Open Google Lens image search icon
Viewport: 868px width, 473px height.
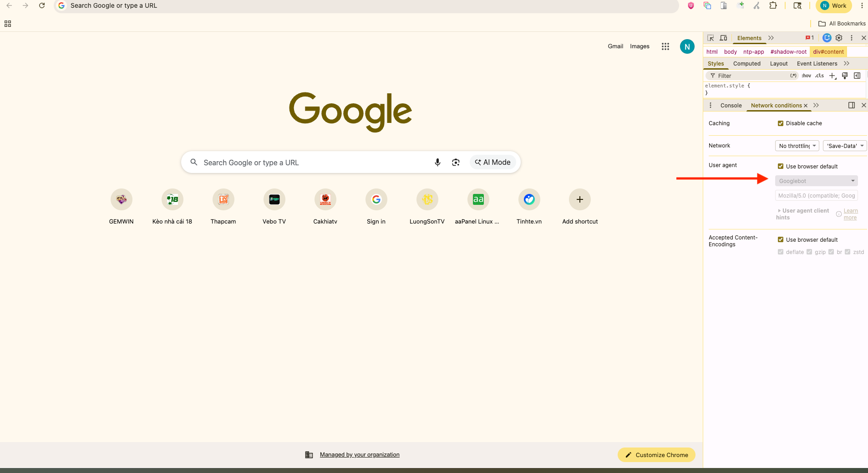pos(456,162)
